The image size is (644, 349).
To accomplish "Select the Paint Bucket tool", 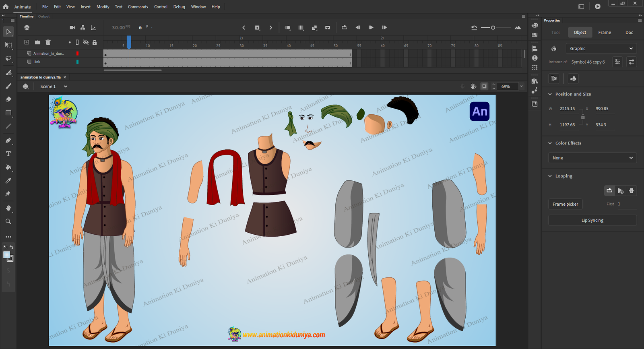I will pyautogui.click(x=8, y=167).
